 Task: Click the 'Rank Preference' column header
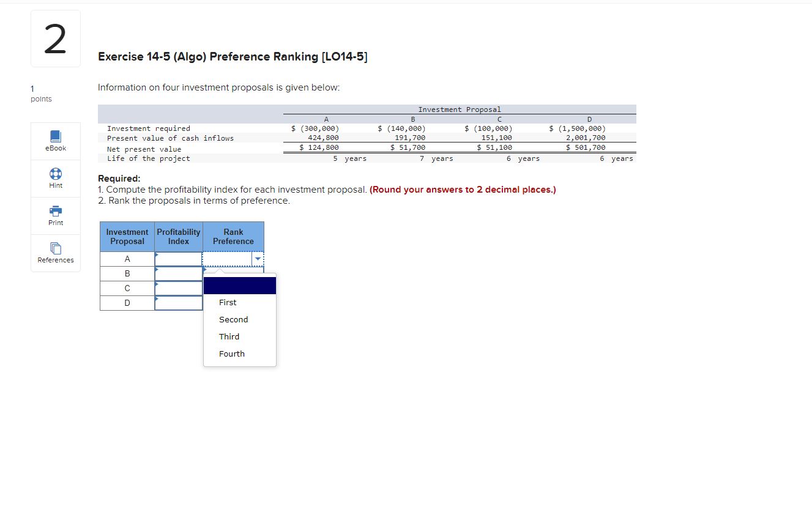point(233,237)
